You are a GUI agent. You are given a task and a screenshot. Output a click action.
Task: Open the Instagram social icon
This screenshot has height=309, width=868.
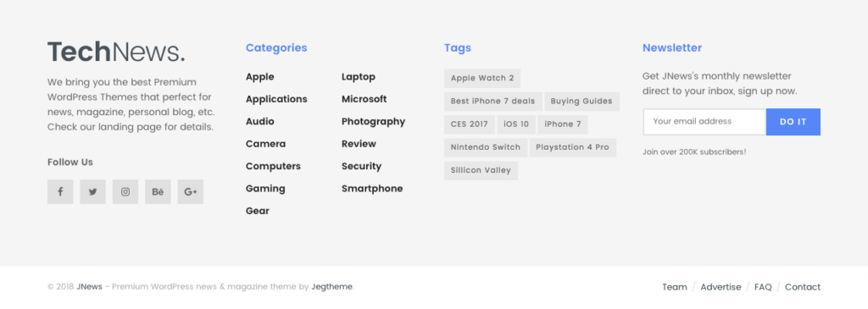(x=125, y=192)
